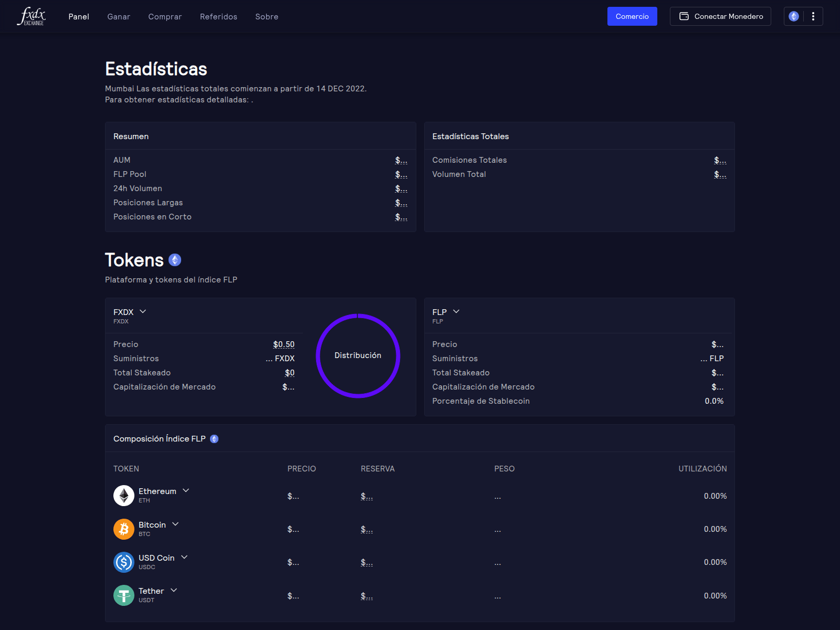Click the Ethereum token logo

coord(124,496)
